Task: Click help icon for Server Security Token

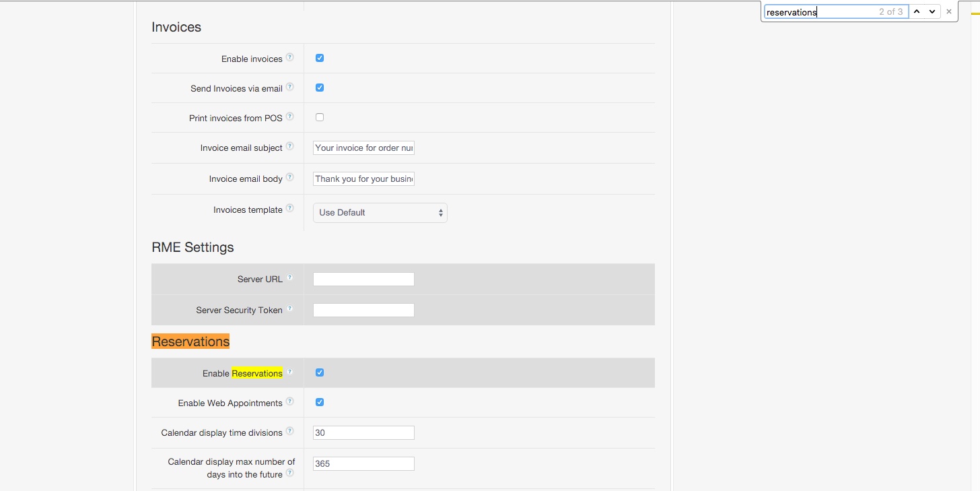Action: click(x=289, y=308)
